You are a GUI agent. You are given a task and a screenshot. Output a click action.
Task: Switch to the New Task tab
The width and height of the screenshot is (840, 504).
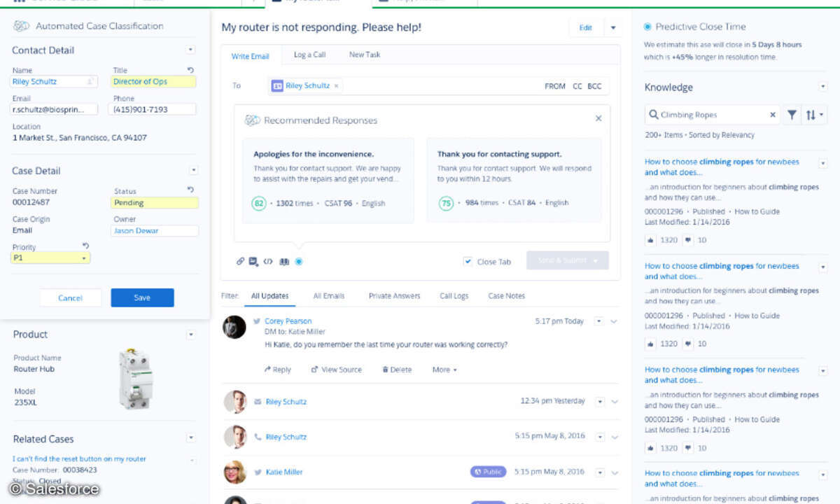pyautogui.click(x=365, y=55)
